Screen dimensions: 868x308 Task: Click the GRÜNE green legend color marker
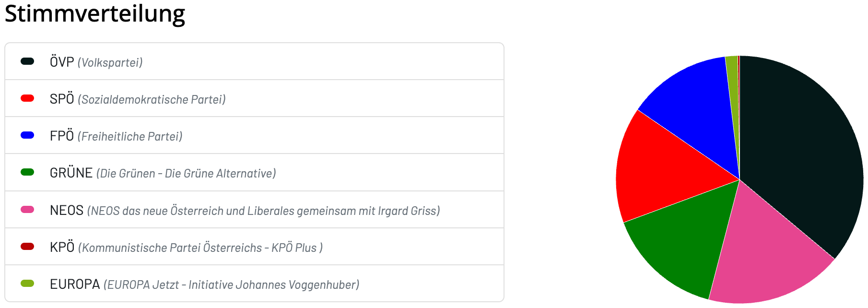[27, 172]
